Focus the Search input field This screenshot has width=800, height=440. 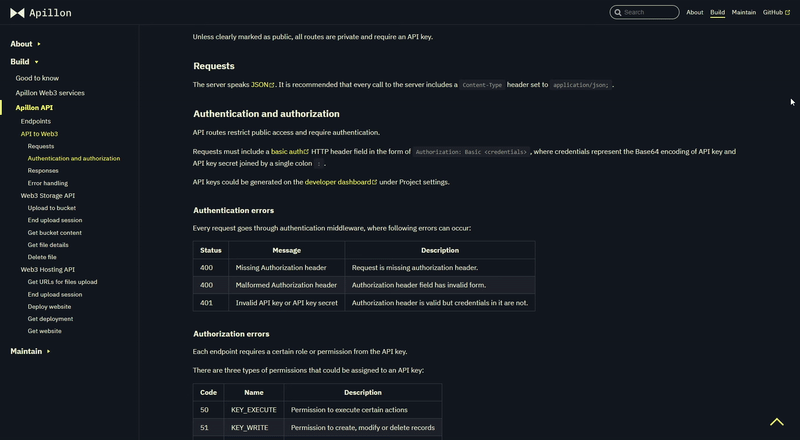coord(644,12)
